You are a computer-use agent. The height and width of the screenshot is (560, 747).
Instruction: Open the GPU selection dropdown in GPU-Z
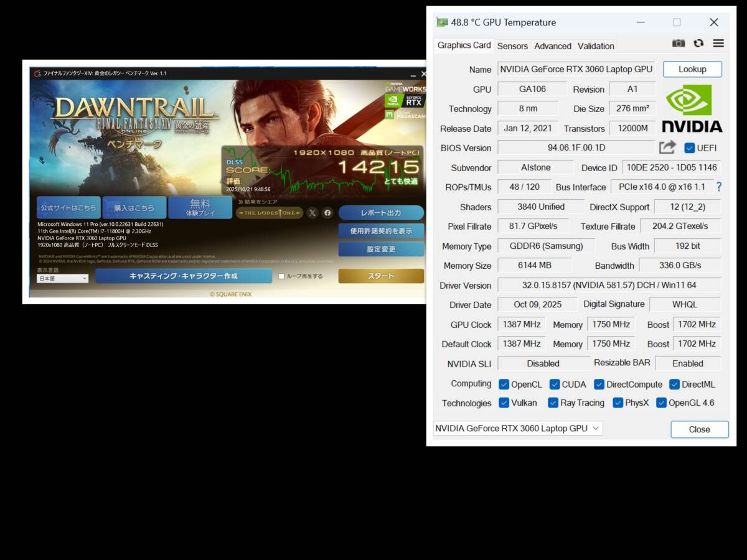click(x=518, y=428)
